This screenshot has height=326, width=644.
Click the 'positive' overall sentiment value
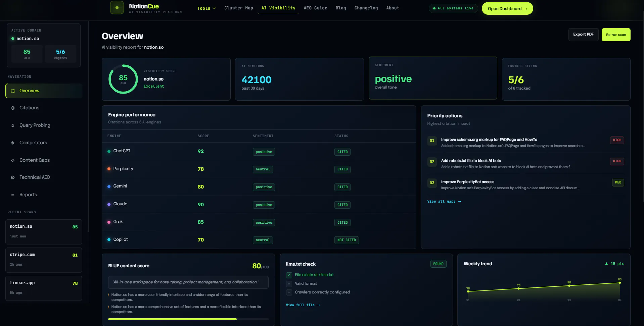[393, 79]
